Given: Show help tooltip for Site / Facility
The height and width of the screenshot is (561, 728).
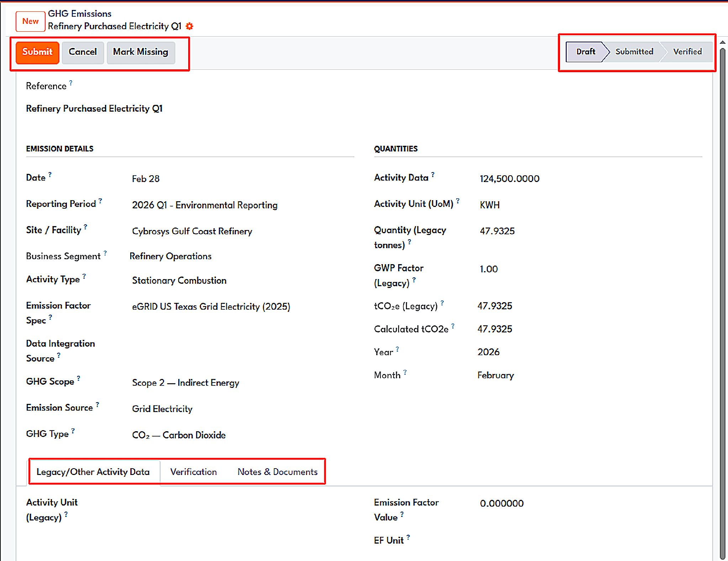Looking at the screenshot, I should [x=85, y=227].
